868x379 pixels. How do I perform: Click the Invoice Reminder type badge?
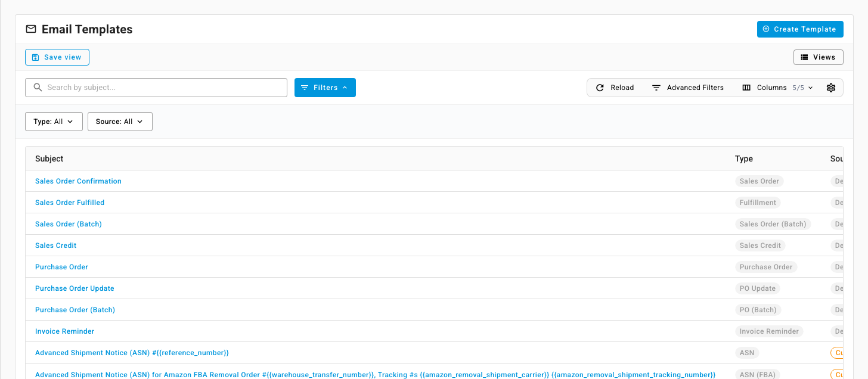[x=769, y=331]
